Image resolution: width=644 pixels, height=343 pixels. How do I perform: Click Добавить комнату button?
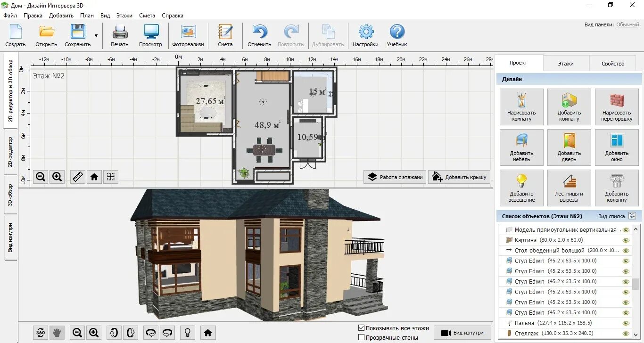click(569, 107)
